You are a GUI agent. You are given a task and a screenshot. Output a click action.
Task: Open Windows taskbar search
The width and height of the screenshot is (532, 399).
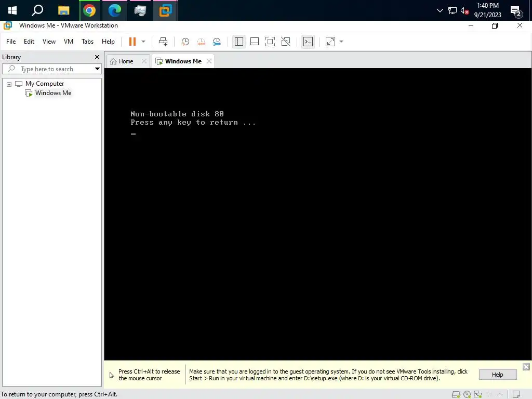pos(37,10)
